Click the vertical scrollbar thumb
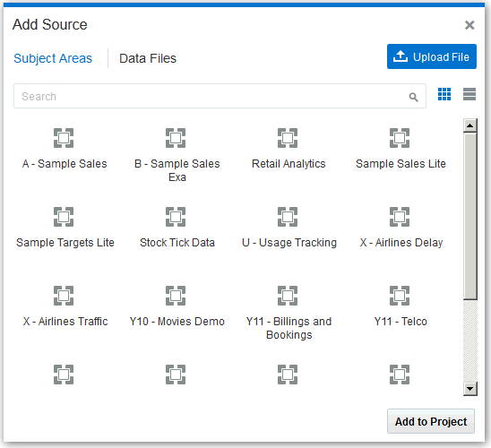The height and width of the screenshot is (448, 491). tap(470, 216)
